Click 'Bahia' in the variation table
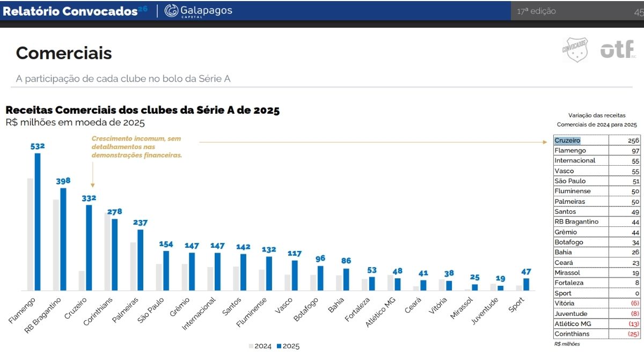644x362 pixels. [563, 252]
